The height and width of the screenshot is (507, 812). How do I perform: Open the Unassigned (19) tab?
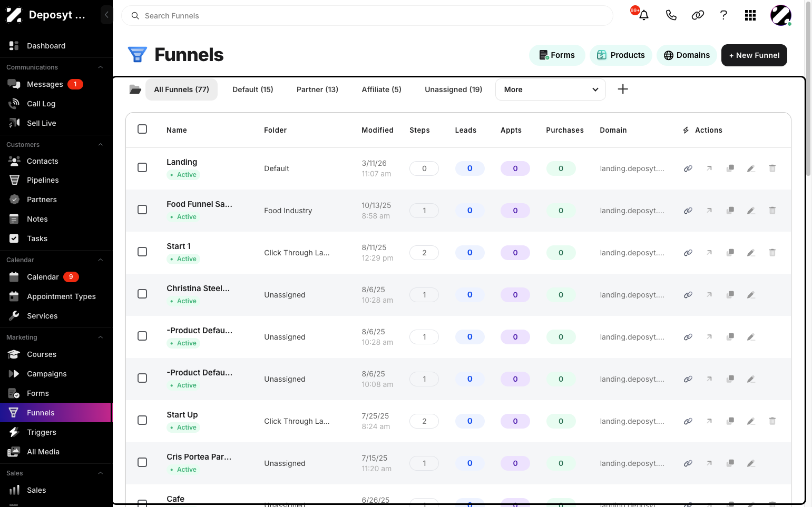pos(454,90)
